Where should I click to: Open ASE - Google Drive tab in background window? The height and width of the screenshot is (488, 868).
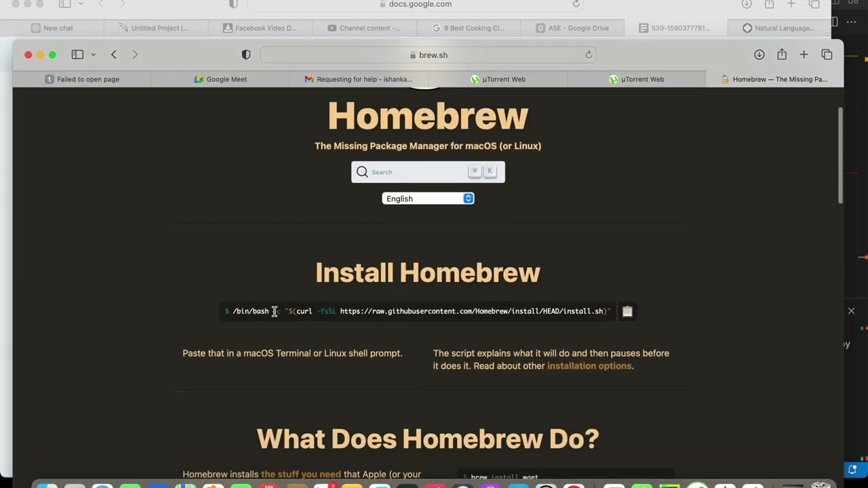(x=572, y=28)
